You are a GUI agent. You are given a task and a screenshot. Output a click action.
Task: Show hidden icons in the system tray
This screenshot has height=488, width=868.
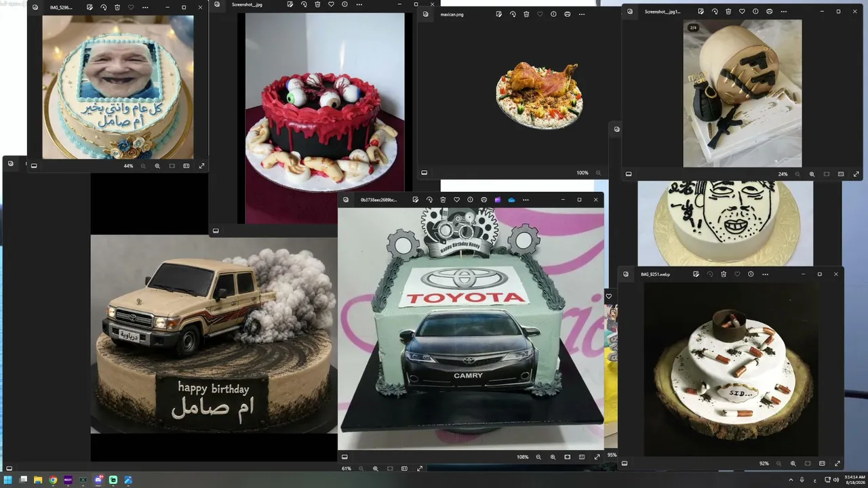tap(790, 480)
